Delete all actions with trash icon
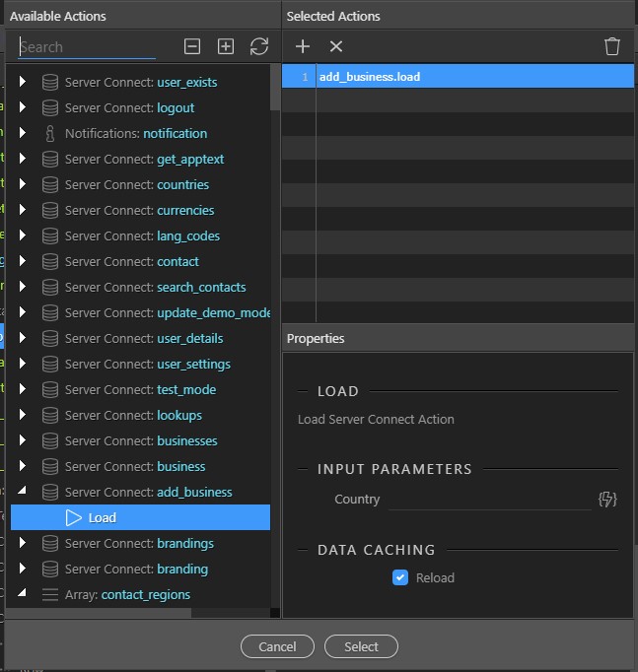The height and width of the screenshot is (672, 638). pyautogui.click(x=611, y=46)
